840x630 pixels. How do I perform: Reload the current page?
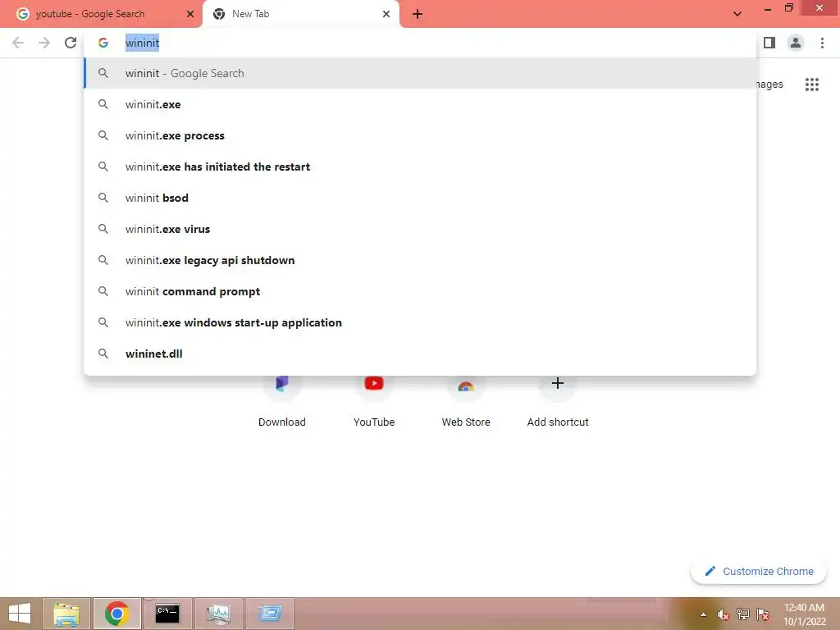(x=71, y=43)
